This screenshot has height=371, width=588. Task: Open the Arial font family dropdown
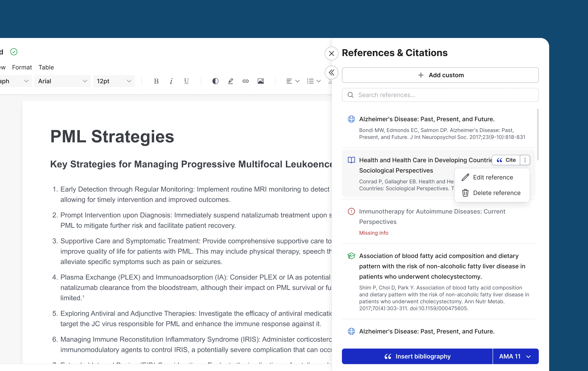coord(63,81)
